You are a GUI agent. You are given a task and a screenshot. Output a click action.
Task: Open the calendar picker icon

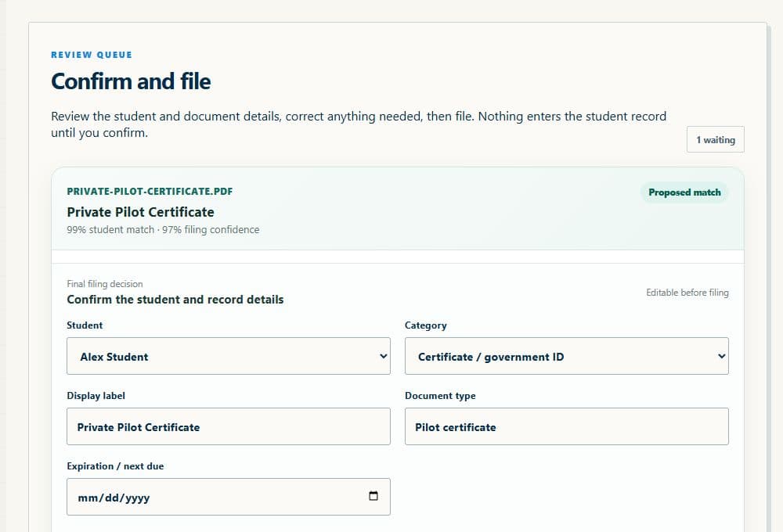tap(373, 496)
